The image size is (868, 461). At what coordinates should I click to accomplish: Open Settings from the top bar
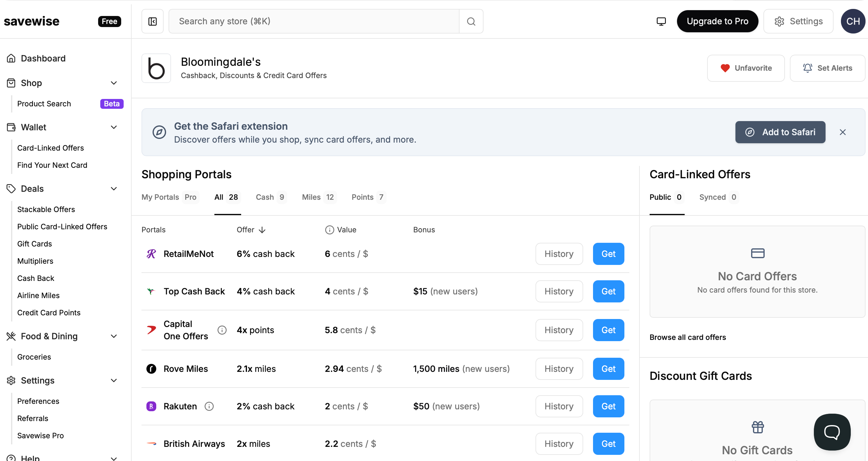(x=798, y=21)
